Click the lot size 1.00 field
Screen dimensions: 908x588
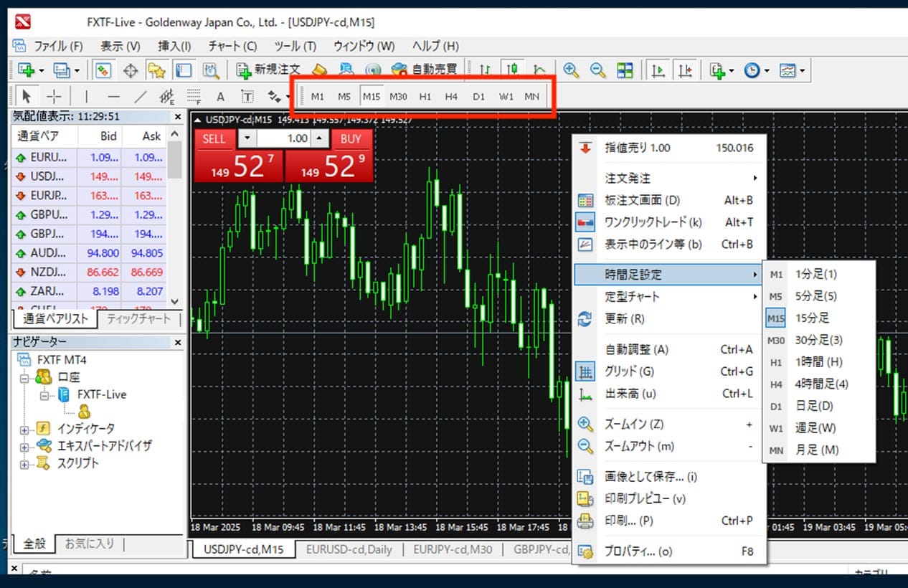pyautogui.click(x=283, y=138)
